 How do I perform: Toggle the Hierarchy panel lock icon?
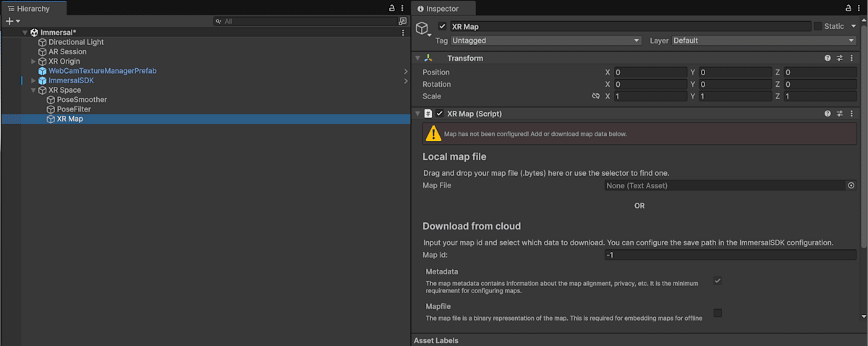point(392,8)
